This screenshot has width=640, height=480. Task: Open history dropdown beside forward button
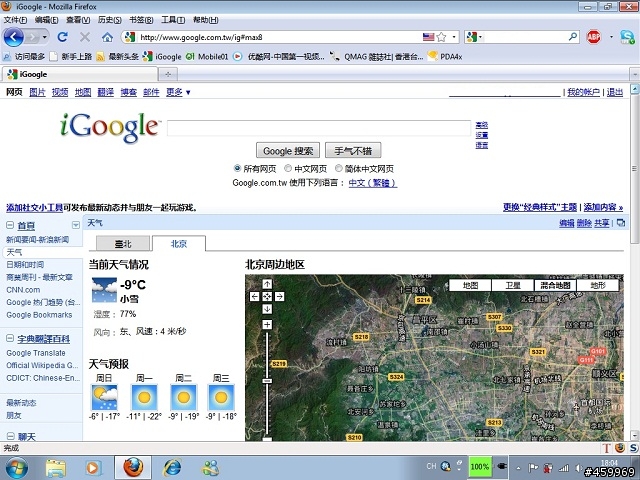pyautogui.click(x=44, y=38)
